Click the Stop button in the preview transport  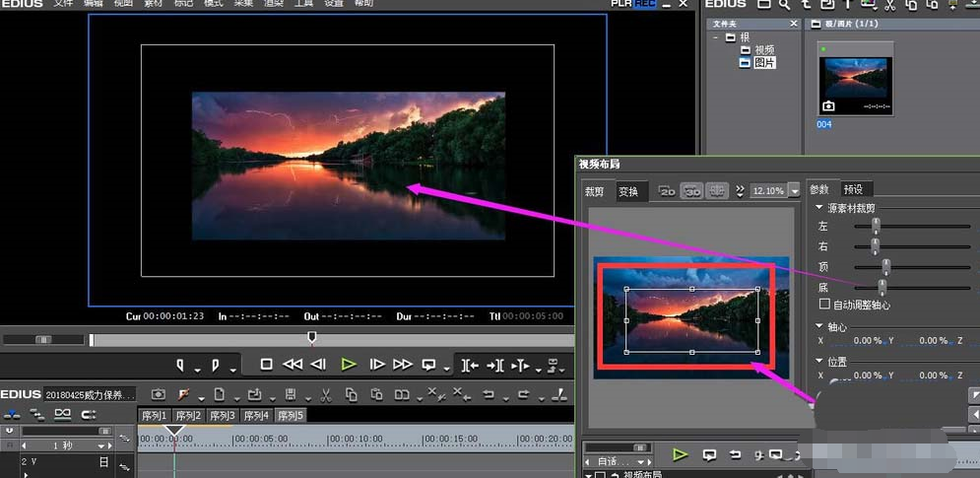click(x=266, y=364)
